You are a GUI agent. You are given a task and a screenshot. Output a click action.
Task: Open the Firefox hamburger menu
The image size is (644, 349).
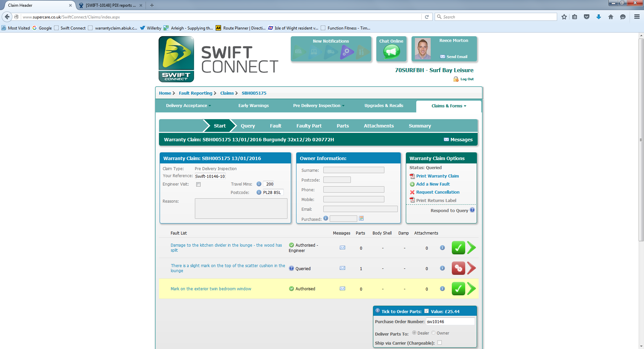[637, 17]
